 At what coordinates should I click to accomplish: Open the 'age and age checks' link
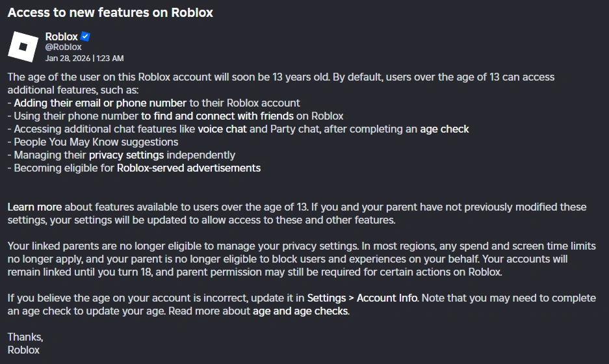pyautogui.click(x=301, y=311)
